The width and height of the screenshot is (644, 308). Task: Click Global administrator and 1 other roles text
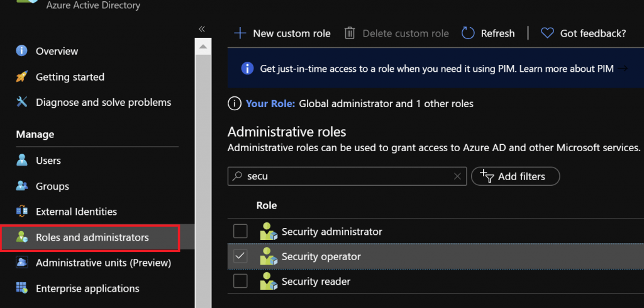click(x=386, y=104)
